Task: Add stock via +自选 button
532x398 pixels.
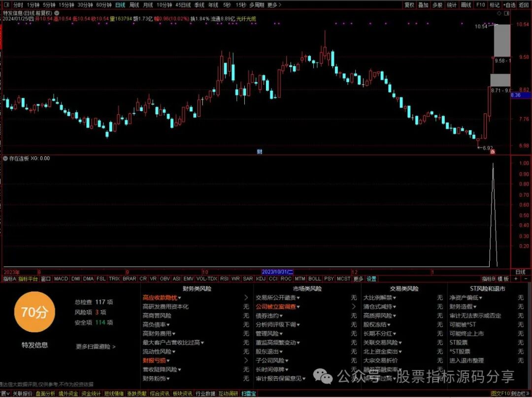Action: [x=510, y=5]
